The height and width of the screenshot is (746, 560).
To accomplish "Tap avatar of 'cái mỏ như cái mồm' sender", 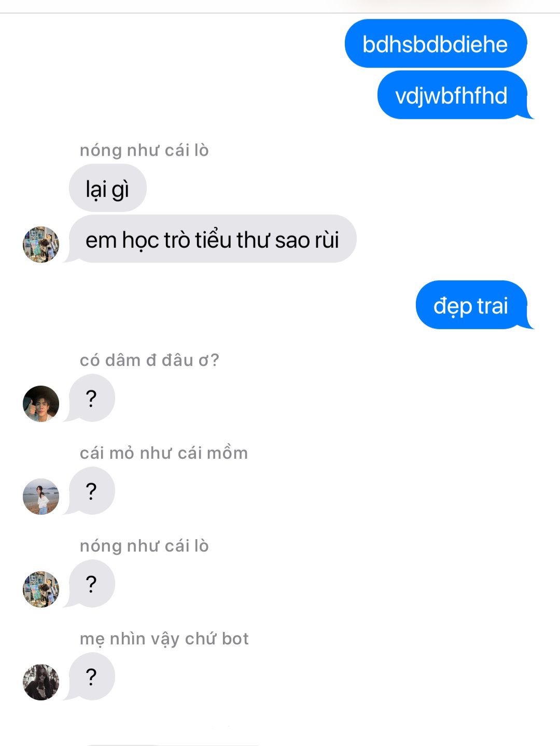I will tap(41, 496).
